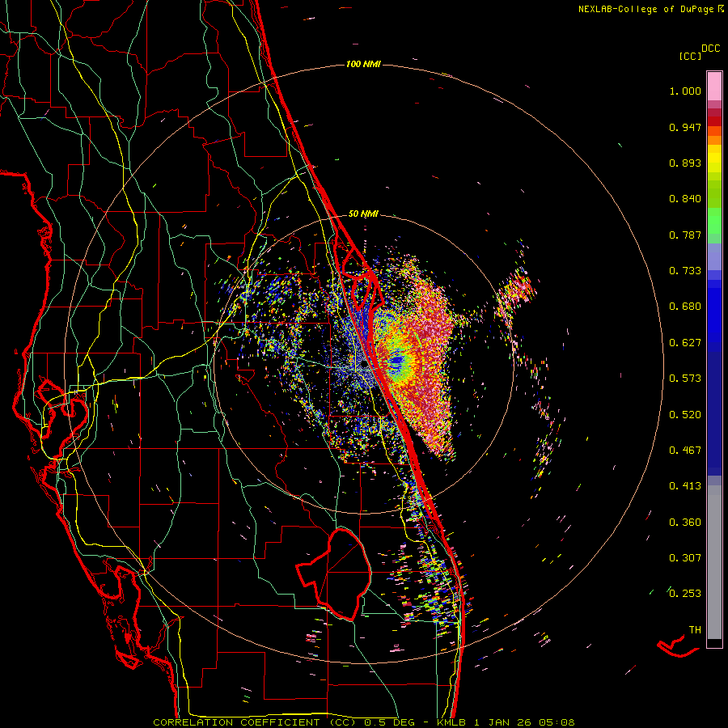Image resolution: width=728 pixels, height=728 pixels.
Task: Click the 0.307 scale value
Action: (x=685, y=558)
